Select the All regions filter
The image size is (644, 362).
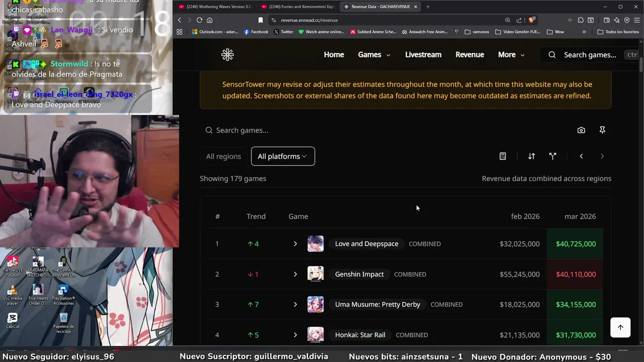223,156
